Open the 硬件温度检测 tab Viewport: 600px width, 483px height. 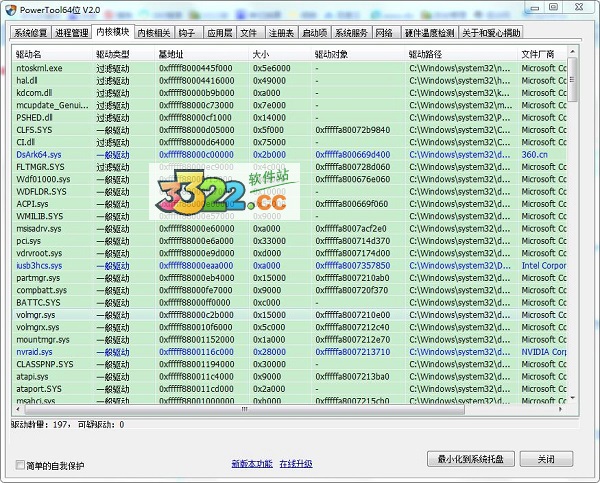(429, 33)
